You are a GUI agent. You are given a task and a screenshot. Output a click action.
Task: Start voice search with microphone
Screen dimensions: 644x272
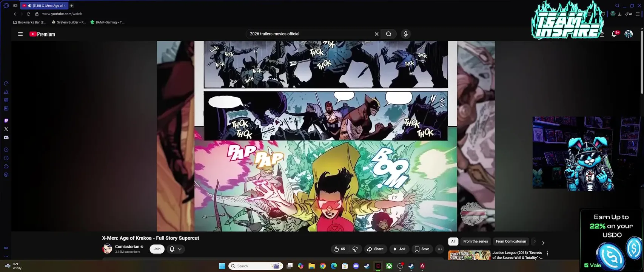(406, 34)
